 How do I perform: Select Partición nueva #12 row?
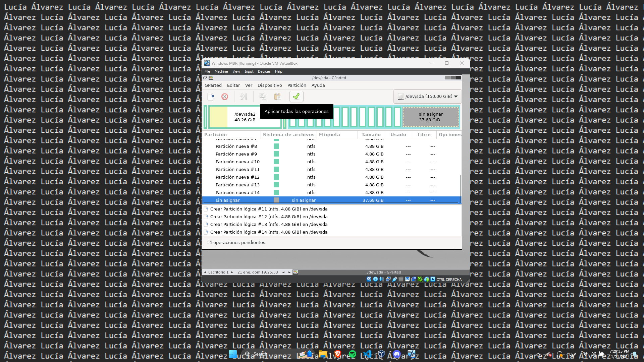pos(237,177)
